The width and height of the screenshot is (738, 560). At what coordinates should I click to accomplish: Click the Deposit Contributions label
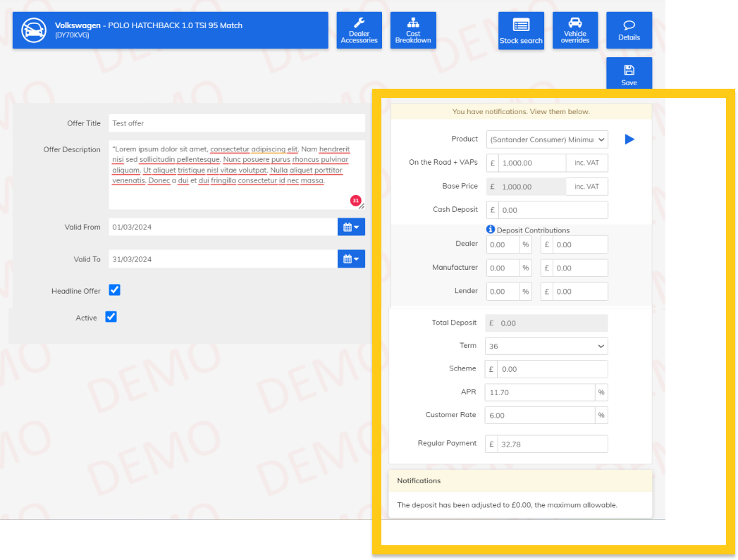click(x=534, y=230)
